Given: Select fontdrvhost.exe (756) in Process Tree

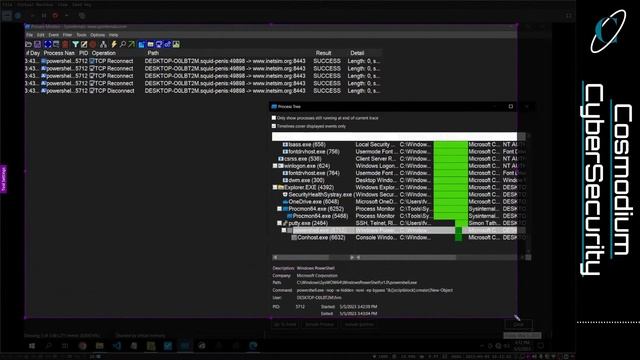Looking at the screenshot, I should click(314, 152).
